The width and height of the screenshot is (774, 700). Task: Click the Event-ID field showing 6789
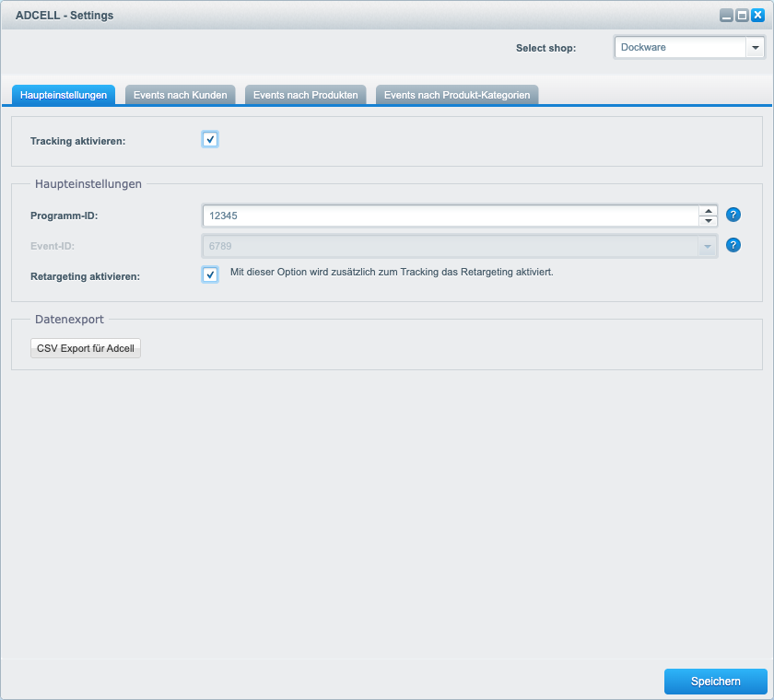pyautogui.click(x=451, y=246)
